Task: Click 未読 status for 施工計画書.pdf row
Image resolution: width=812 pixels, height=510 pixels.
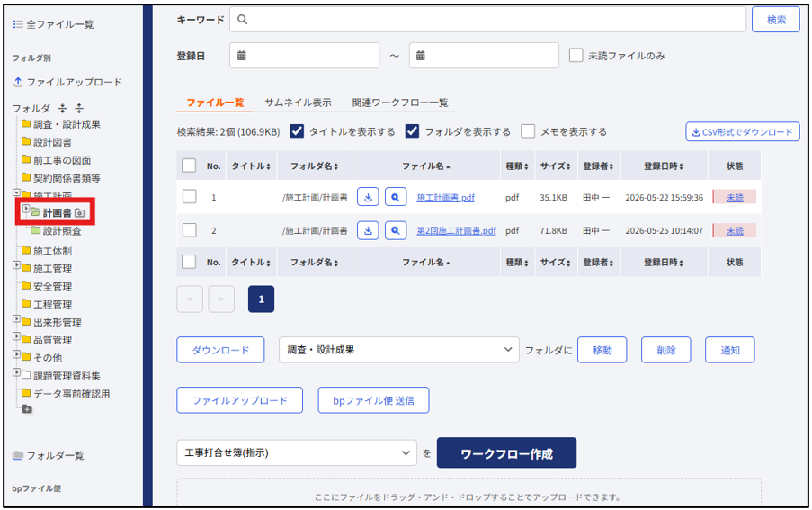Action: tap(735, 197)
